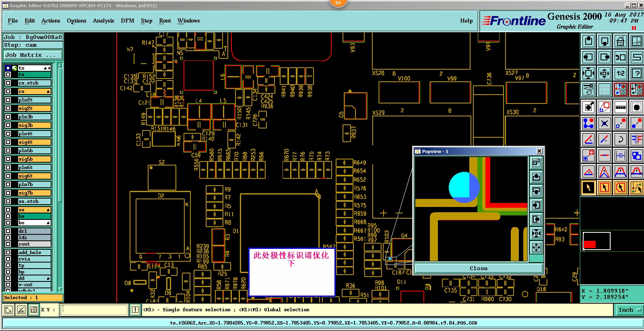The height and width of the screenshot is (331, 644).
Task: Click the ruler measurement icon
Action: click(621, 107)
